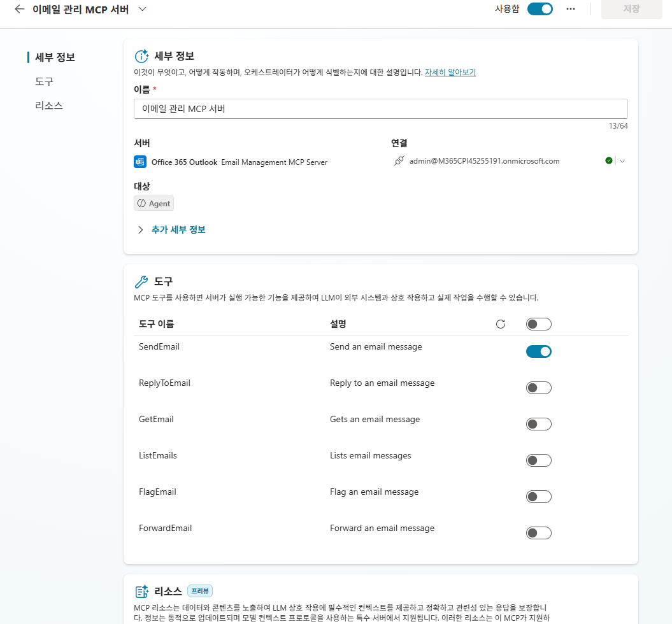Open the title dropdown chevron next to 이메일 관리 MCP 서버
The image size is (672, 624).
[142, 9]
